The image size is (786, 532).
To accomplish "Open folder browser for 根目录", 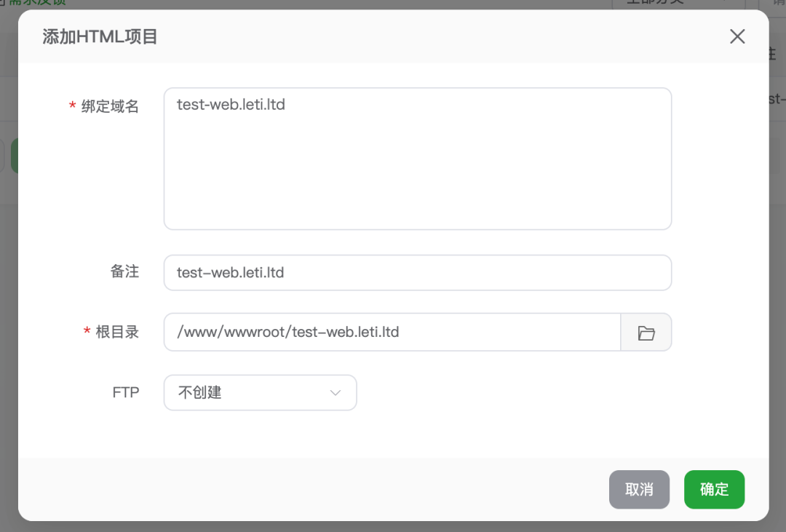I will [646, 333].
